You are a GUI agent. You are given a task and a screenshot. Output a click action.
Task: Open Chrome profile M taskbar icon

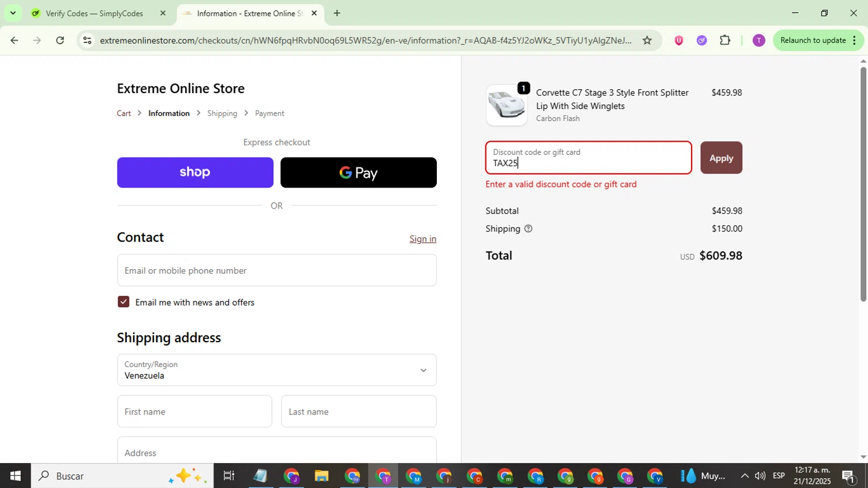coord(414,476)
